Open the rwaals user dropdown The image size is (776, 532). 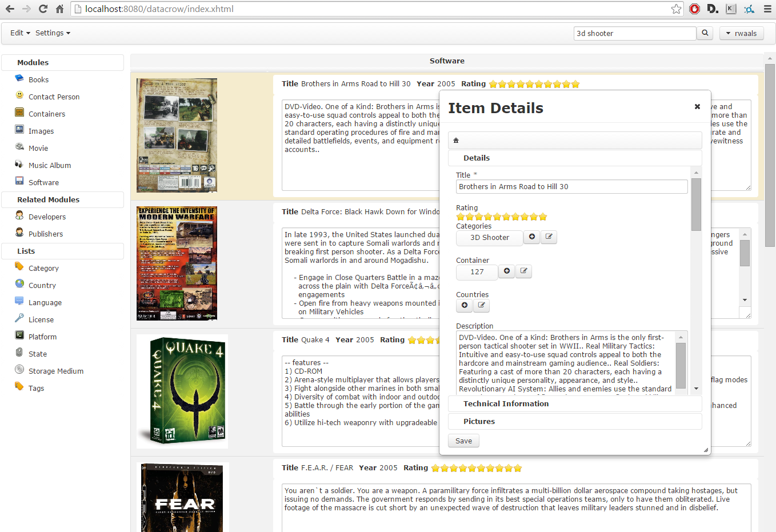point(741,34)
